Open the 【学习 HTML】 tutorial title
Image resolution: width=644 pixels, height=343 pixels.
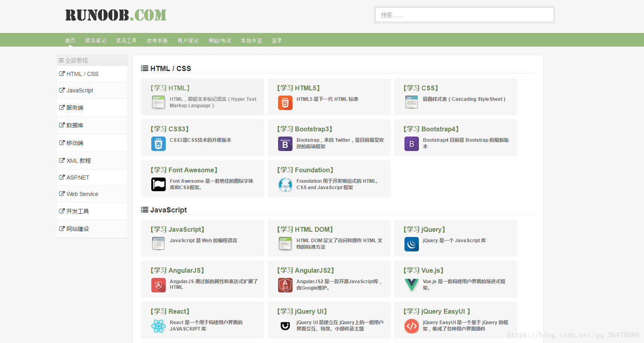pyautogui.click(x=170, y=88)
